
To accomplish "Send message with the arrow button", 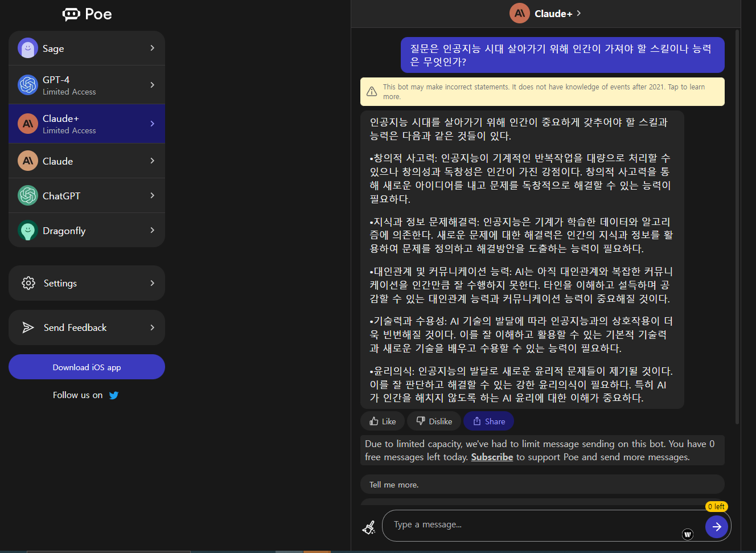I will [717, 527].
